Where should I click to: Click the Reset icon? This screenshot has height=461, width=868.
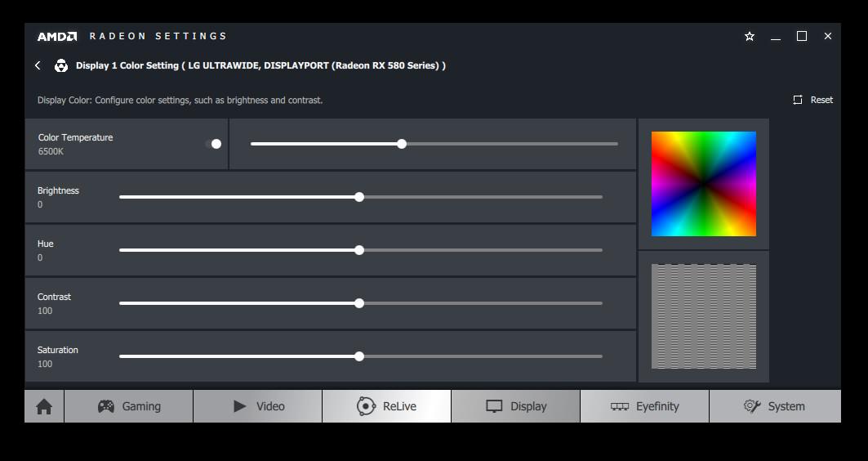point(797,100)
